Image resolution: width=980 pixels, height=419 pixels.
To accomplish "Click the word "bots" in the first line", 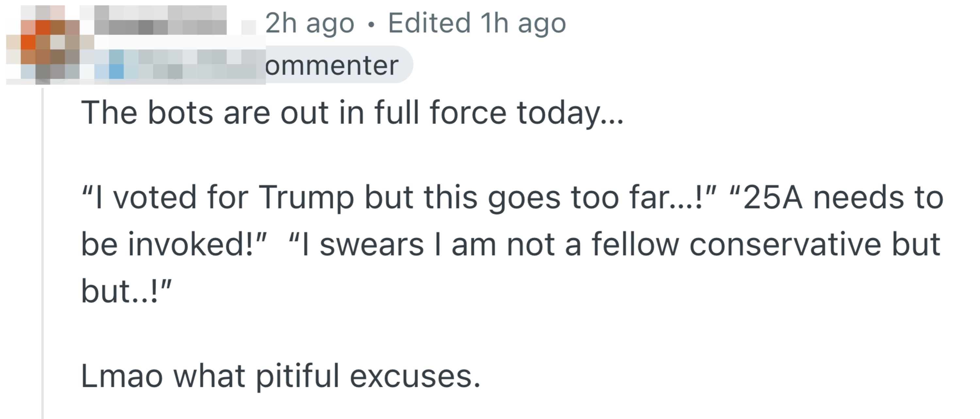I will click(x=180, y=113).
